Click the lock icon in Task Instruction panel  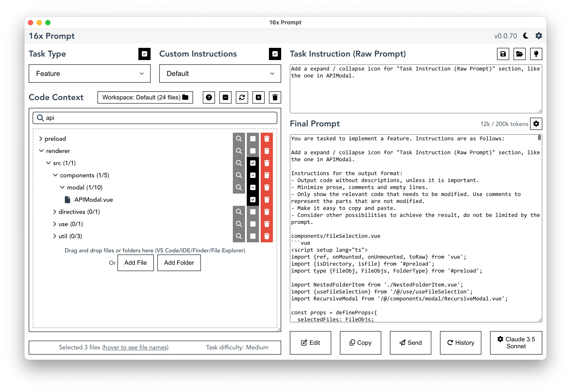[503, 54]
